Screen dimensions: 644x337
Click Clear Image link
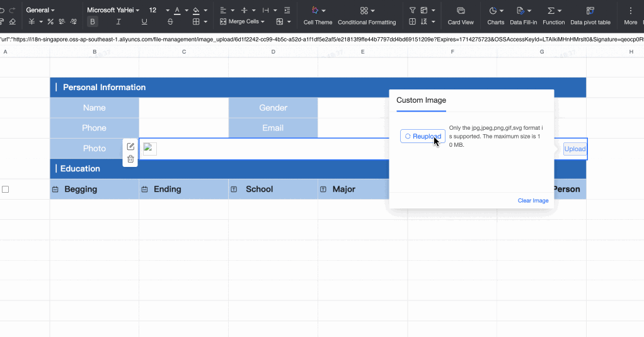tap(533, 200)
